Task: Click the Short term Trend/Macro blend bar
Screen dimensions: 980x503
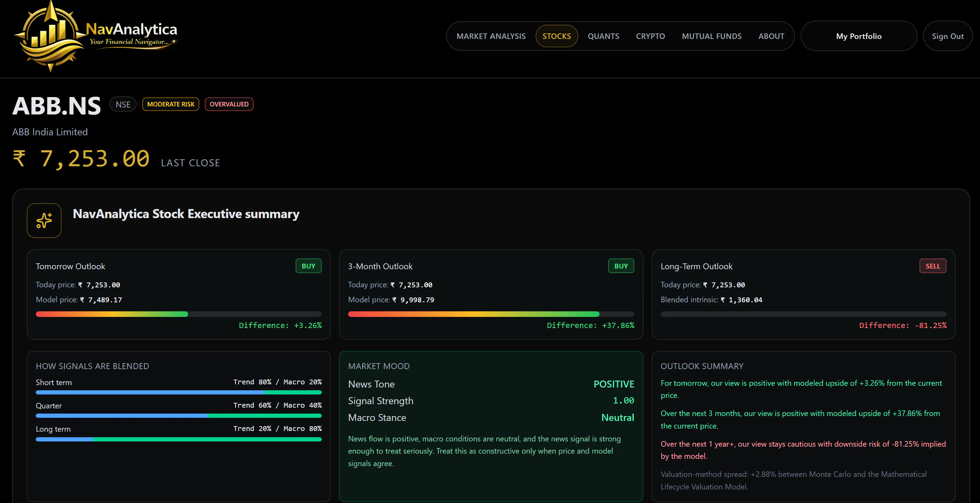Action: pyautogui.click(x=178, y=392)
